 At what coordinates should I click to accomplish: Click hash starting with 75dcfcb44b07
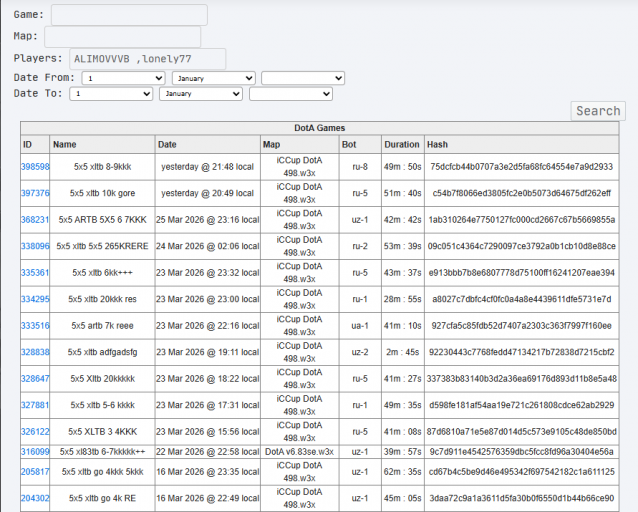pyautogui.click(x=522, y=166)
